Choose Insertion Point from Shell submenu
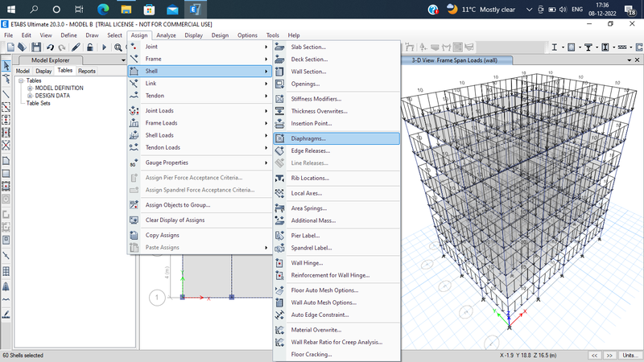644x362 pixels. 336,124
